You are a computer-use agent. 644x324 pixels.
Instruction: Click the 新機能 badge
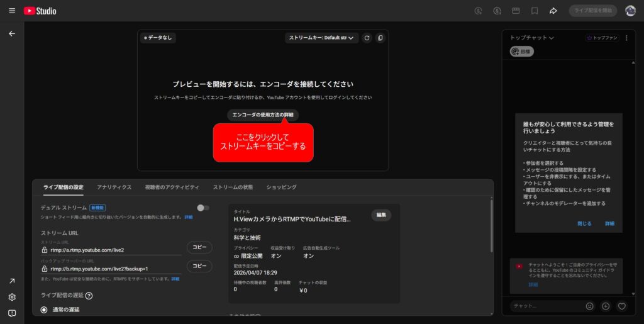click(97, 208)
